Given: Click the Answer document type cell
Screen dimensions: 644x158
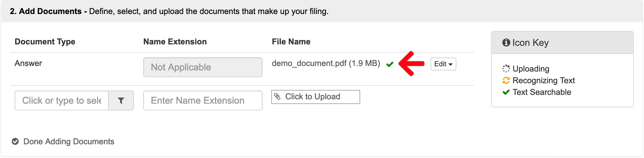Looking at the screenshot, I should point(28,63).
